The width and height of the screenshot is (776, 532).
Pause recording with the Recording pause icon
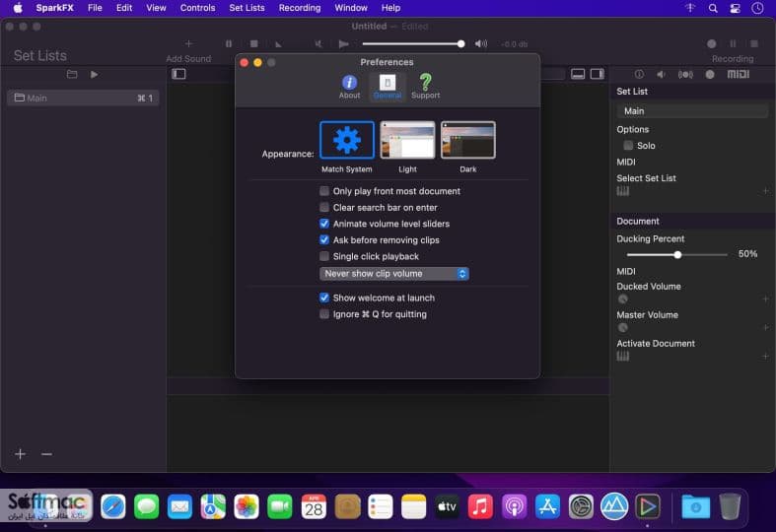click(x=733, y=44)
